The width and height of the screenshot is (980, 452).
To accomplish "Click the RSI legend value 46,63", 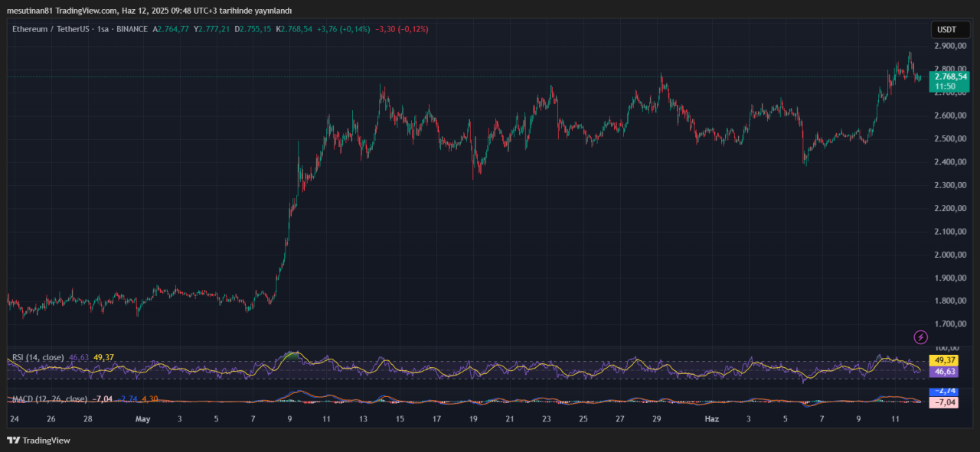I will pos(80,357).
